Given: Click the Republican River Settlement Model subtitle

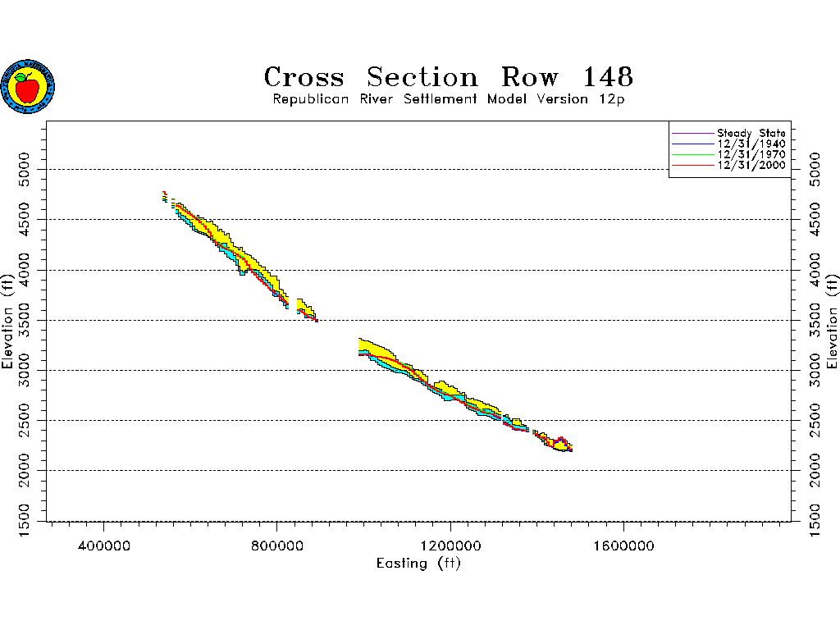Looking at the screenshot, I should point(453,99).
